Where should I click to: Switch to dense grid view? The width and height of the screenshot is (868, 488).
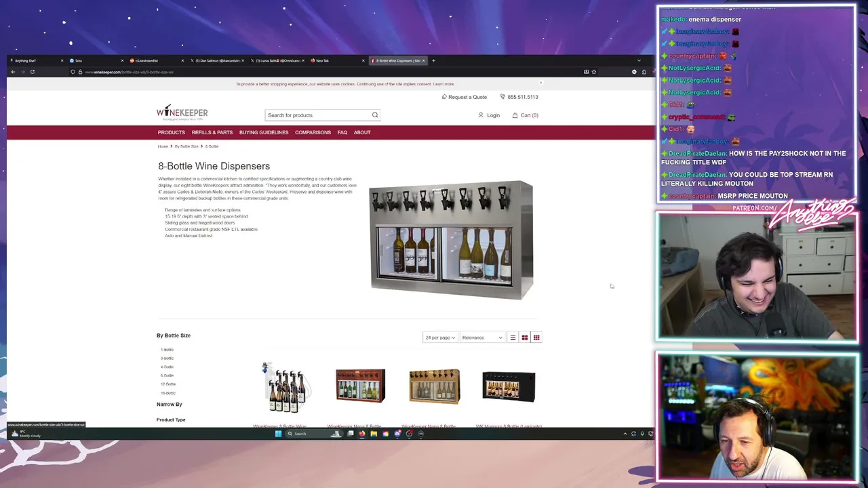point(536,338)
